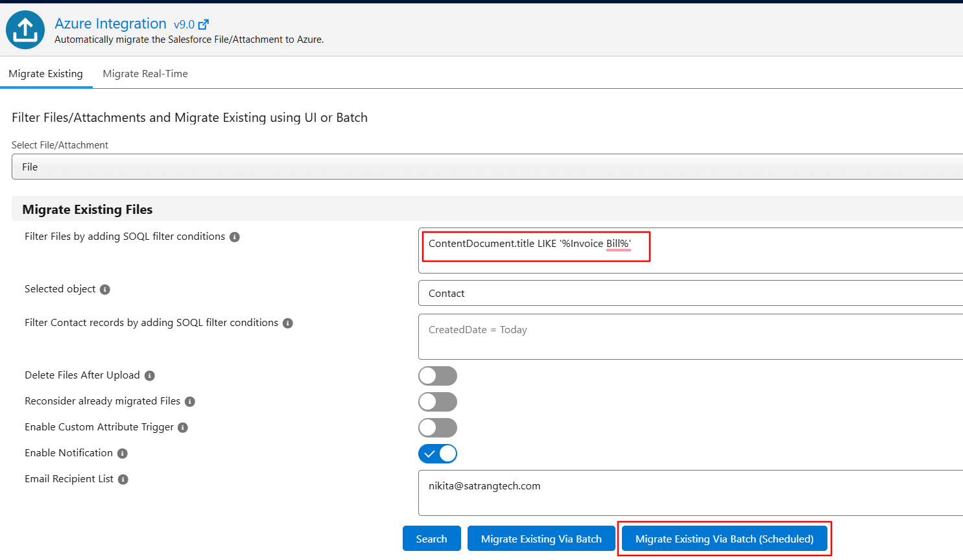Open the Azure Integration title link

click(x=110, y=23)
